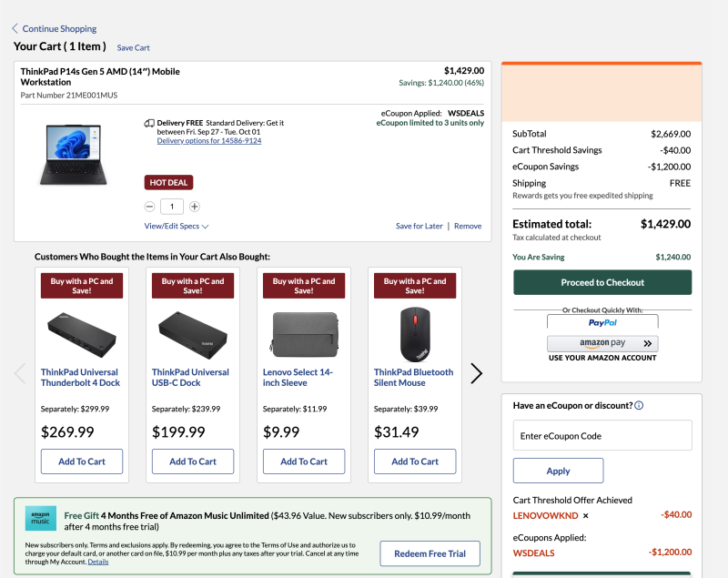Show next recommended products with right arrow
728x578 pixels.
pos(476,373)
